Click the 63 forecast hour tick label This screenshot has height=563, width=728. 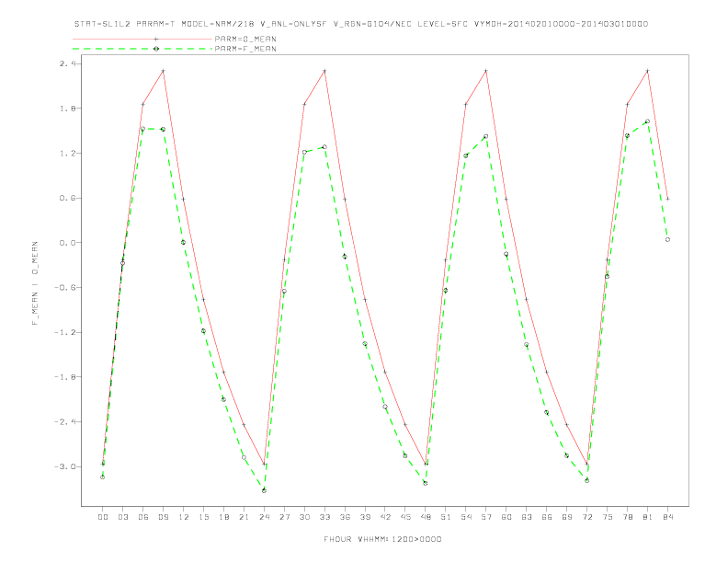point(527,517)
